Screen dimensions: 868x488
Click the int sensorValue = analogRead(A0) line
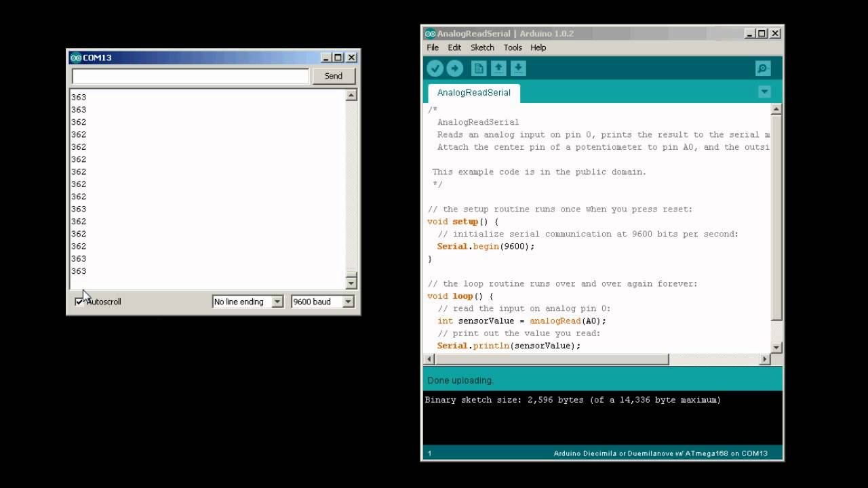(521, 321)
